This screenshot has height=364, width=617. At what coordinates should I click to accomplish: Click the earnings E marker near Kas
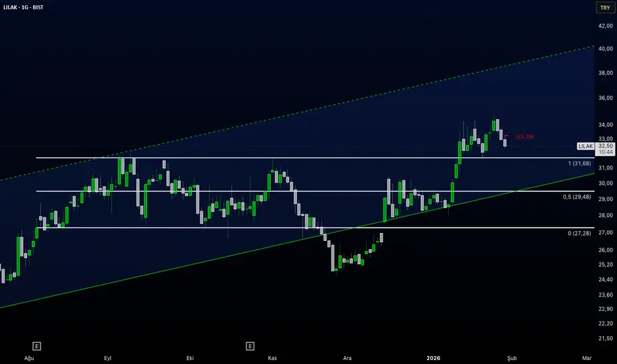[x=250, y=346]
